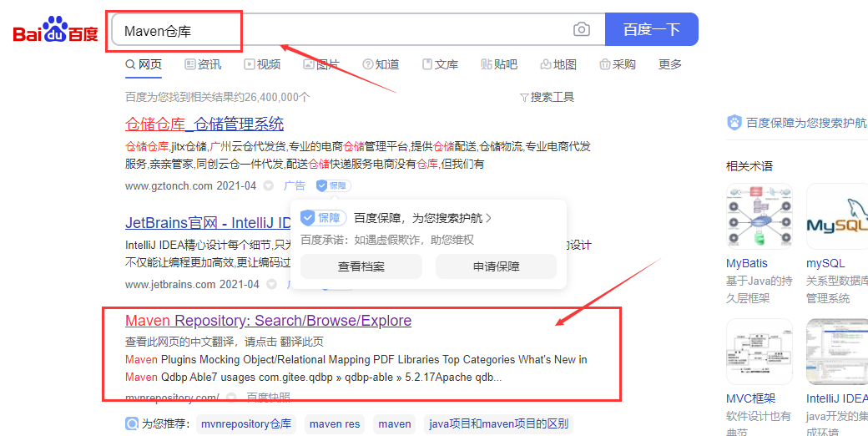Select mvnrepository仓库 suggestion chip
Image resolution: width=868 pixels, height=436 pixels.
tap(245, 424)
